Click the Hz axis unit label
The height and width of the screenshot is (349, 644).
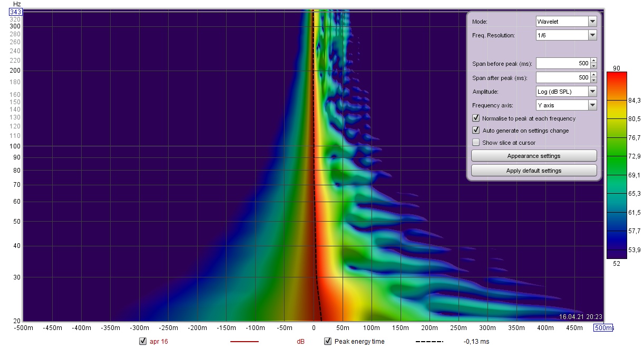pyautogui.click(x=17, y=4)
